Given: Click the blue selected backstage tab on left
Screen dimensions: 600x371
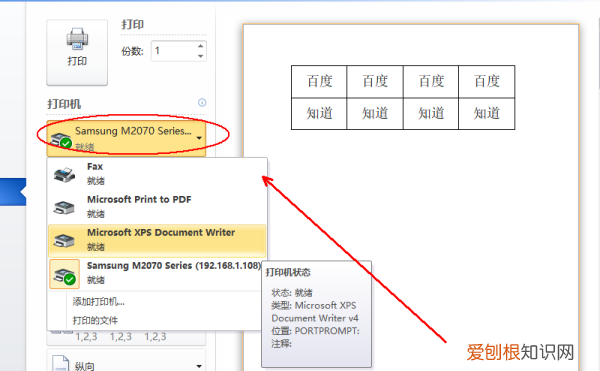Looking at the screenshot, I should point(13,192).
